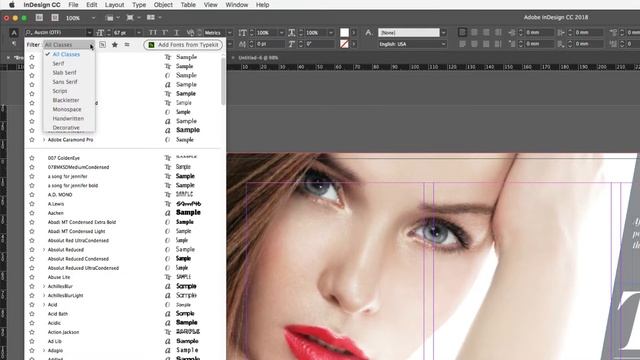640x360 pixels.
Task: Choose Sans Serif font class
Action: [x=64, y=82]
